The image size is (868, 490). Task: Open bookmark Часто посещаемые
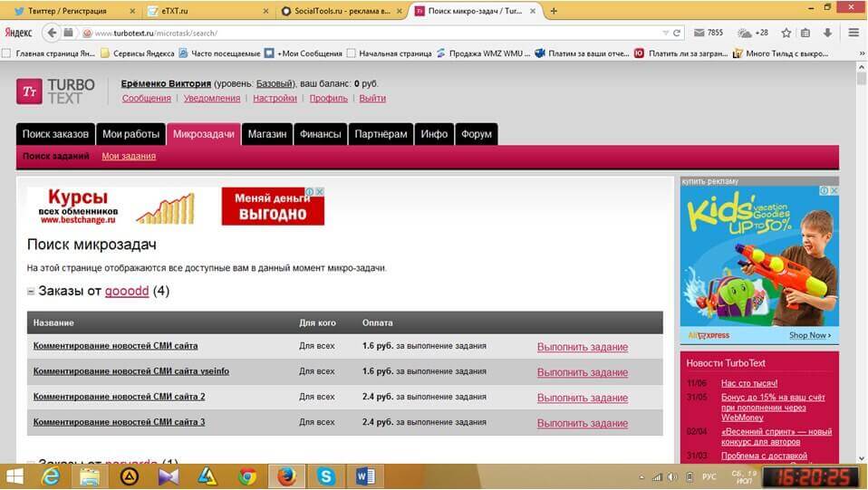pyautogui.click(x=220, y=53)
